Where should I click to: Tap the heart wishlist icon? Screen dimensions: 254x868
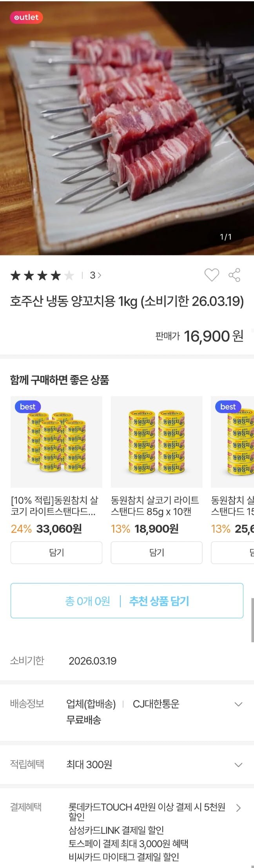[212, 275]
